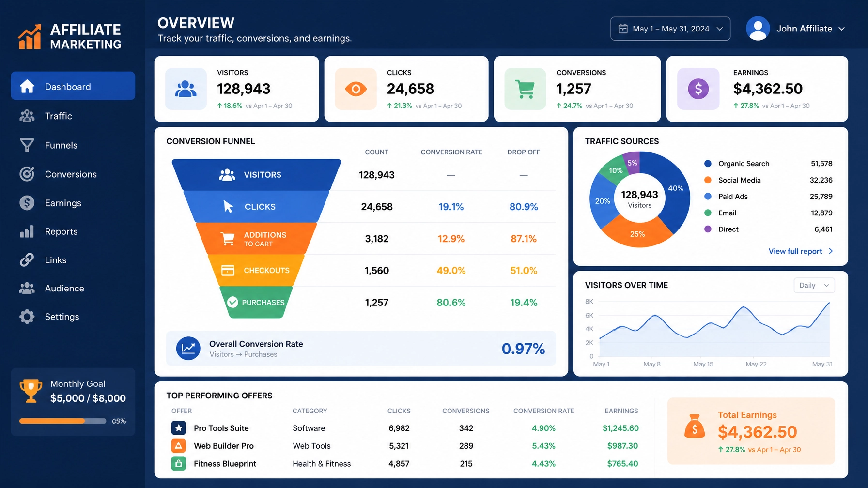Click the cursor icon in Clicks funnel stage
This screenshot has height=488, width=868.
(228, 207)
